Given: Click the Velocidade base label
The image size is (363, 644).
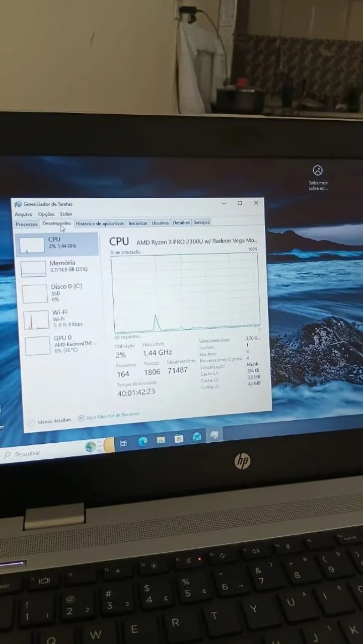Looking at the screenshot, I should (214, 341).
